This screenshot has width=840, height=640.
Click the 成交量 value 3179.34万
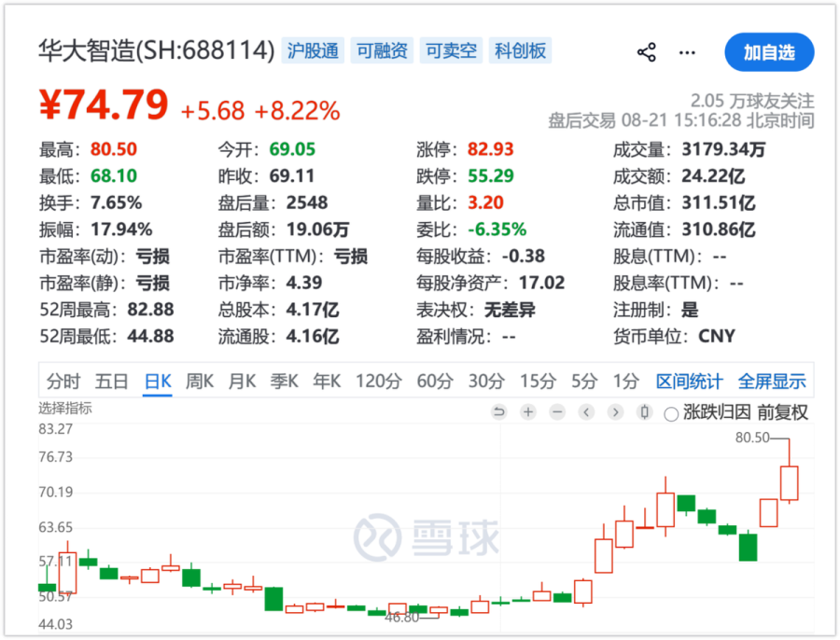(x=723, y=149)
